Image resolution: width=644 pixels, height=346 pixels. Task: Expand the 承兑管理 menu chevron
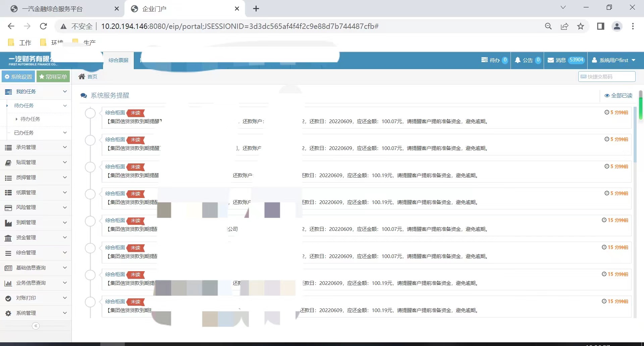[x=65, y=147]
